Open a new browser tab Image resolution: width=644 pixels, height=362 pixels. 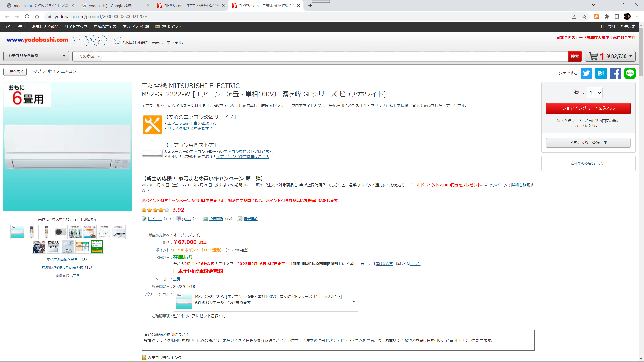[x=310, y=6]
